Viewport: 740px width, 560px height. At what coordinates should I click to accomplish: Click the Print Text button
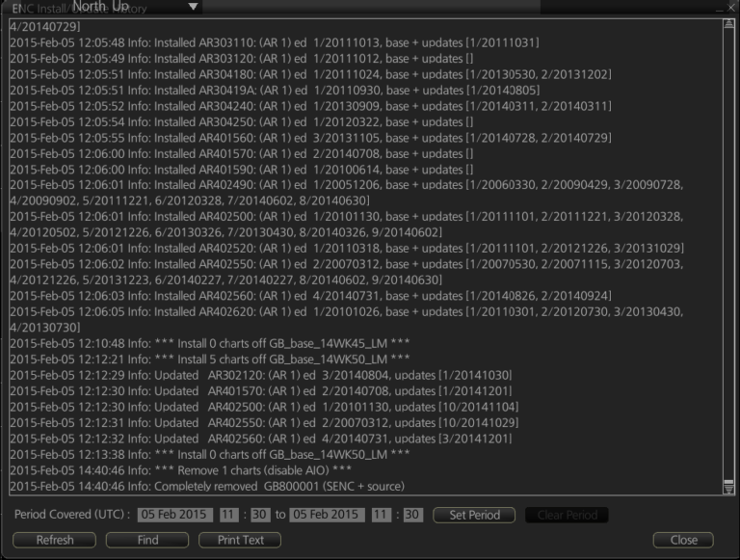[240, 540]
